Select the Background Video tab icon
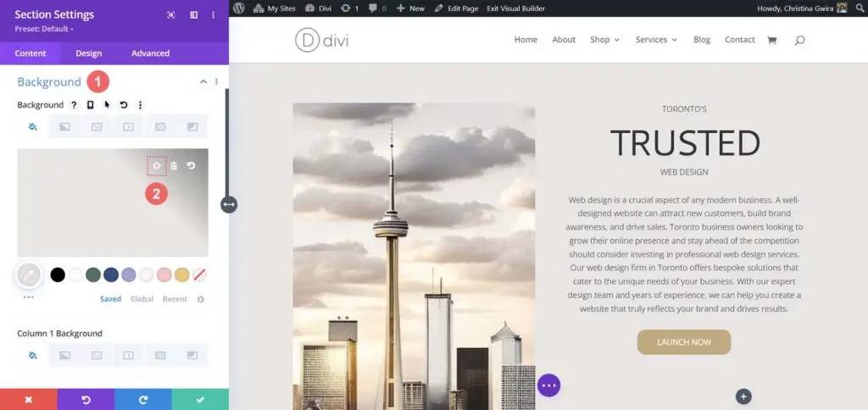The height and width of the screenshot is (410, 868). [x=129, y=127]
